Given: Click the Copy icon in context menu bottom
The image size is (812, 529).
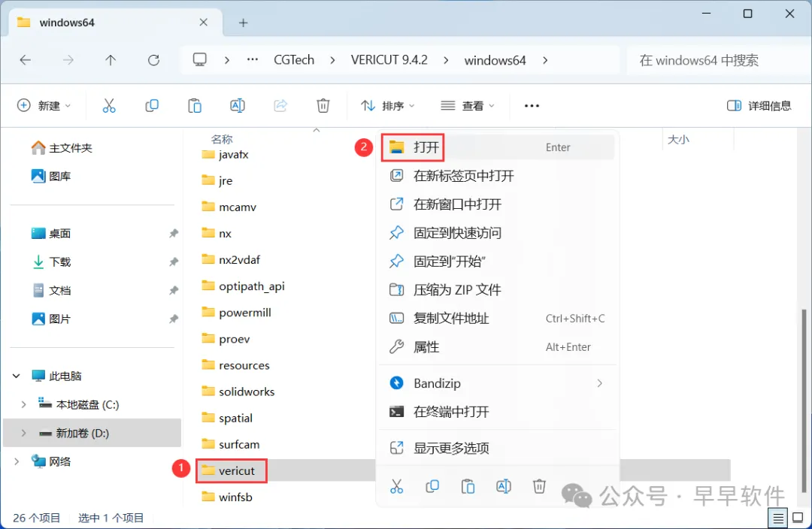Looking at the screenshot, I should pyautogui.click(x=432, y=487).
